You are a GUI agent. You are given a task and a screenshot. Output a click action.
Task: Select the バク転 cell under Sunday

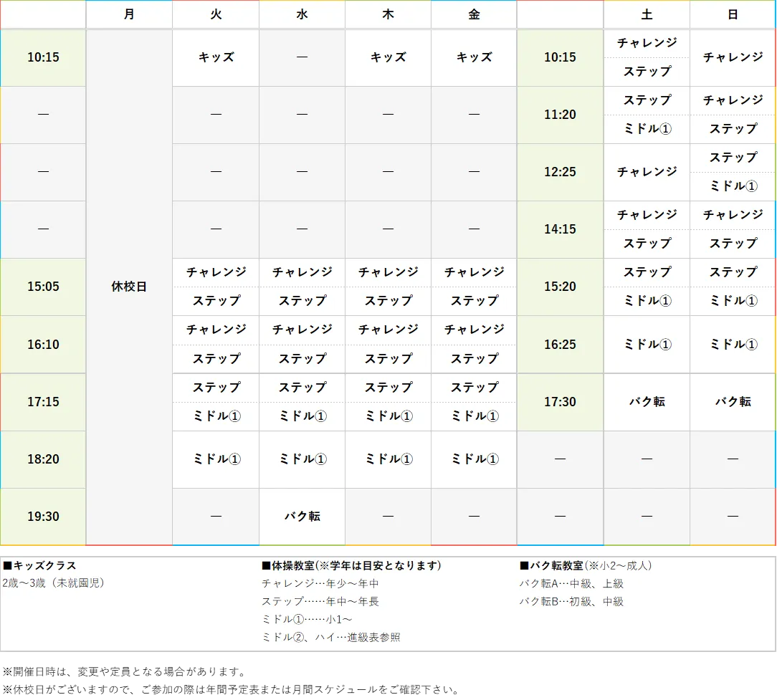(733, 402)
